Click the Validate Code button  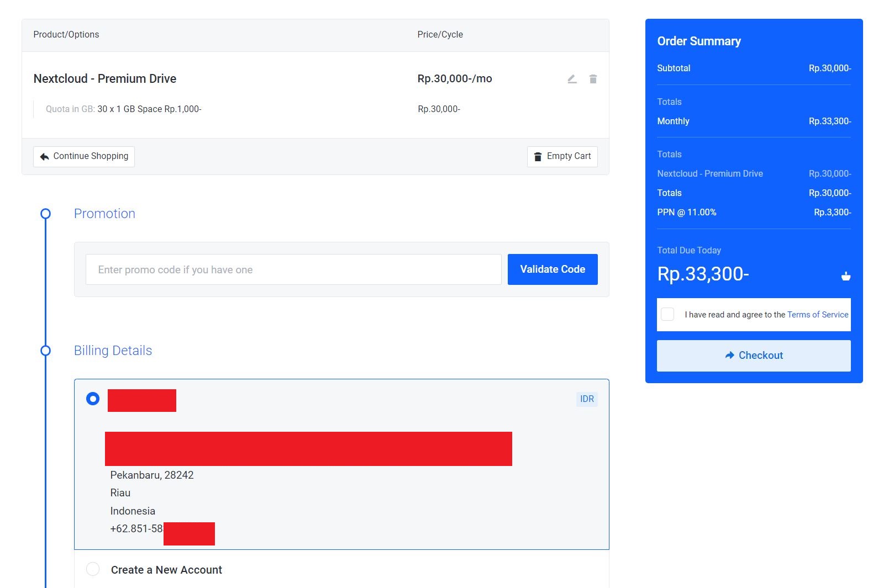(x=552, y=269)
